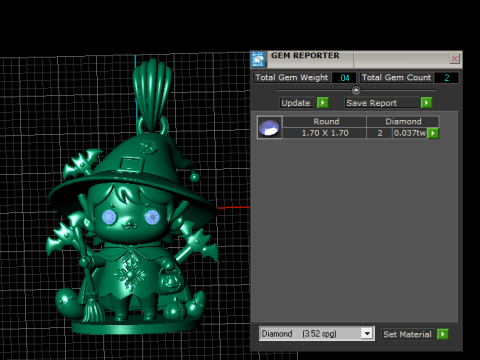The image size is (480, 360).
Task: Click the 1.70 X 1.70 size cell
Action: pyautogui.click(x=325, y=133)
